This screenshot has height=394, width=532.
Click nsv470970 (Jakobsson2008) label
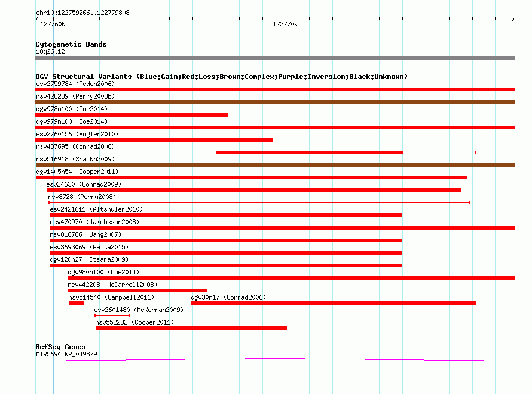pos(94,222)
